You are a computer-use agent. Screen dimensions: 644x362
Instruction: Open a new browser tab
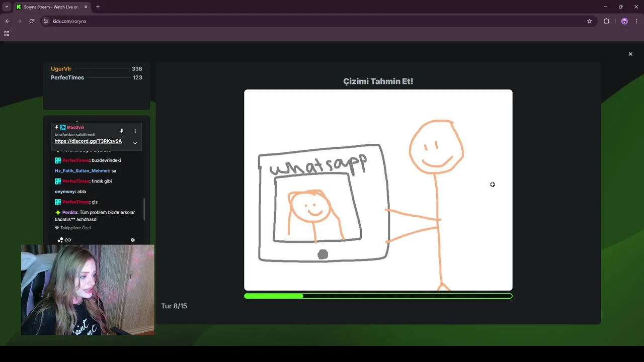pyautogui.click(x=98, y=7)
